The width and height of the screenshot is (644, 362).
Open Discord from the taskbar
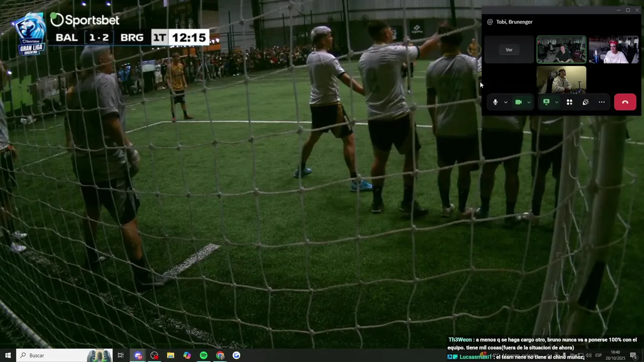click(x=138, y=355)
